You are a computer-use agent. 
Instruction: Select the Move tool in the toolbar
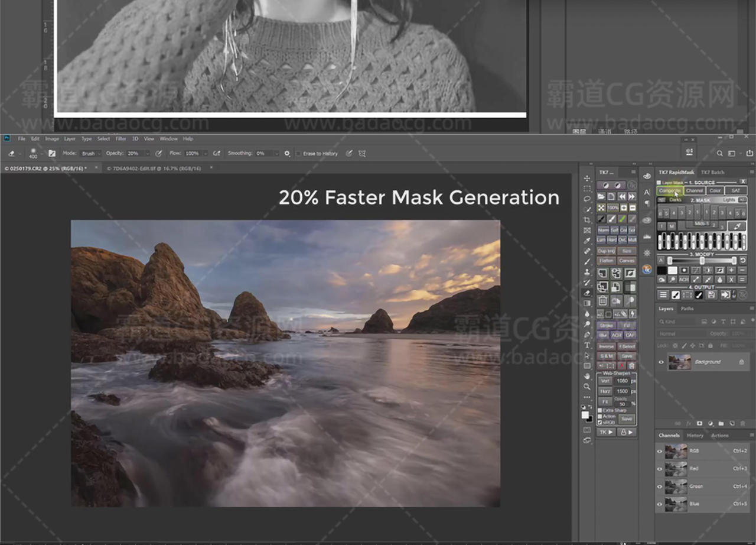(587, 179)
